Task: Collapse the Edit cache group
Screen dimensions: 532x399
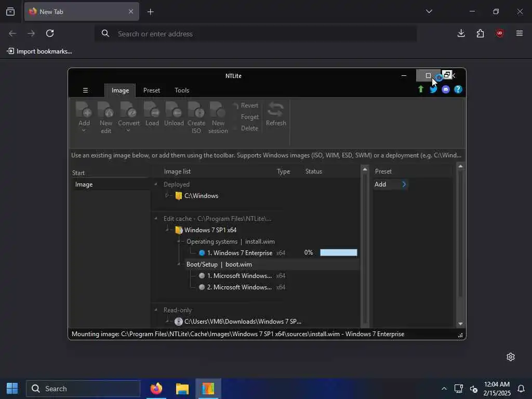Action: click(x=156, y=219)
